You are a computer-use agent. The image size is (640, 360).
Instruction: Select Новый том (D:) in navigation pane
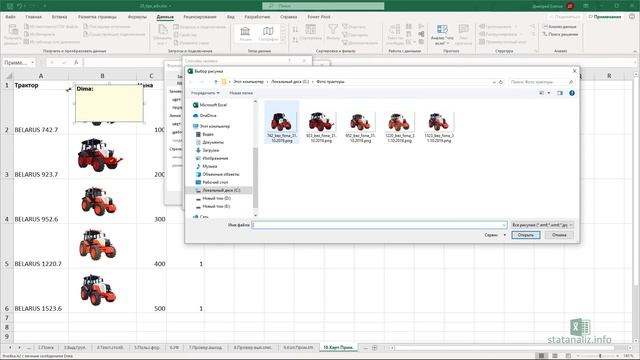[x=213, y=198]
